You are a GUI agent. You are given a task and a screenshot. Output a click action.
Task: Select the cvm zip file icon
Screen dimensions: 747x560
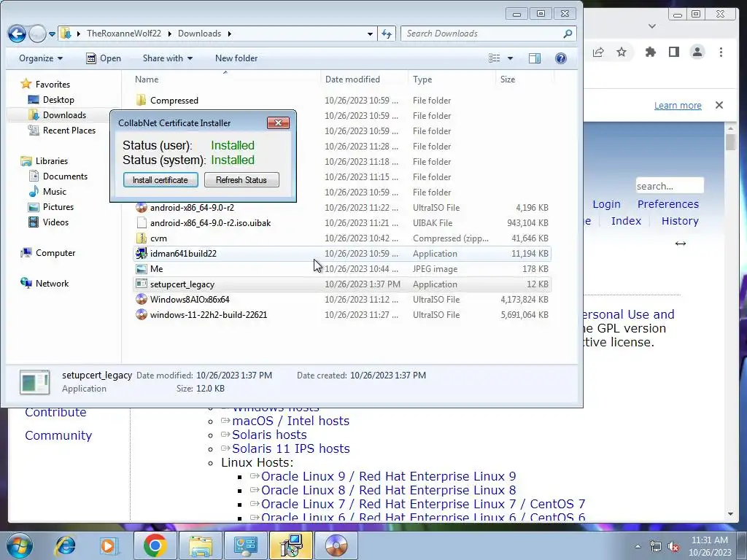coord(141,238)
